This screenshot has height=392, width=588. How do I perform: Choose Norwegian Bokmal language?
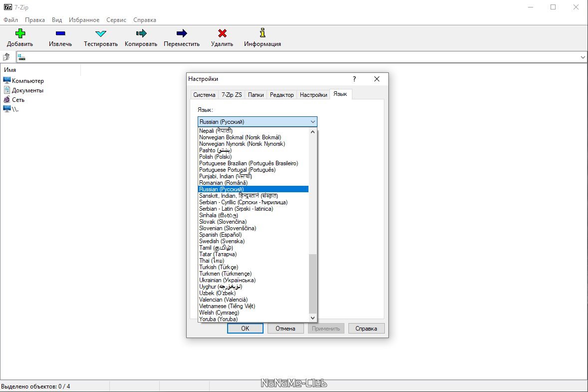(253, 137)
